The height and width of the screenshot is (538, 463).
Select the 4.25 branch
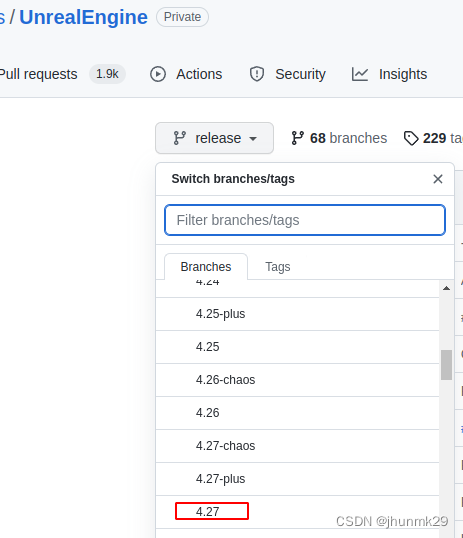tap(298, 347)
